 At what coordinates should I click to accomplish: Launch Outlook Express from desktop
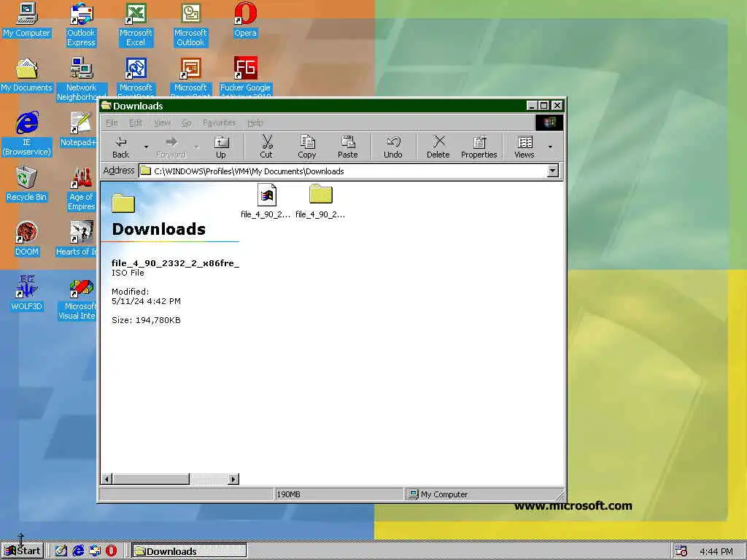(81, 25)
